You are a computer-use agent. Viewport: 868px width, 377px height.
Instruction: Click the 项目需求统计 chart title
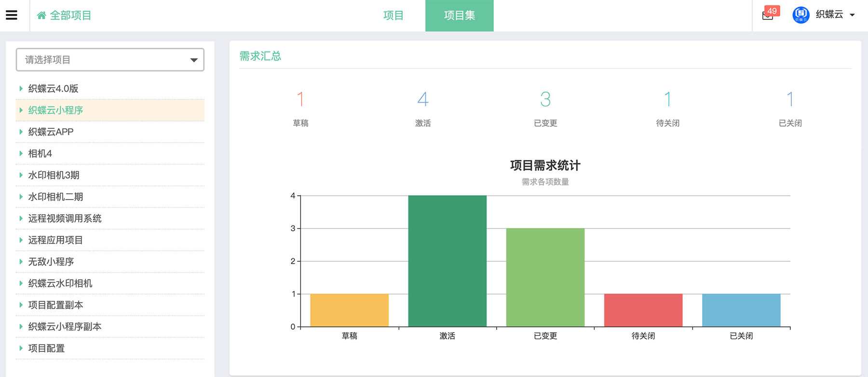point(545,166)
